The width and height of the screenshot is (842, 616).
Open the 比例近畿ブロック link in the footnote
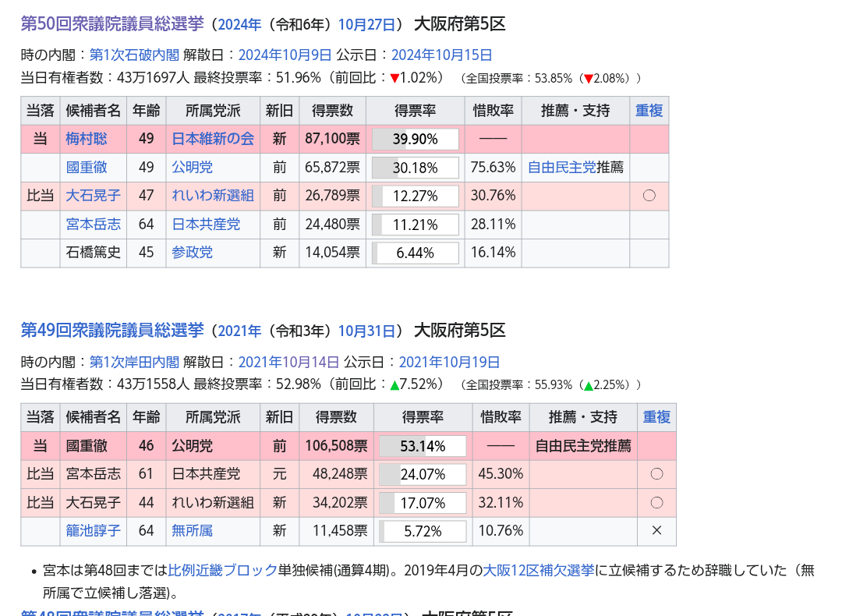pos(222,571)
